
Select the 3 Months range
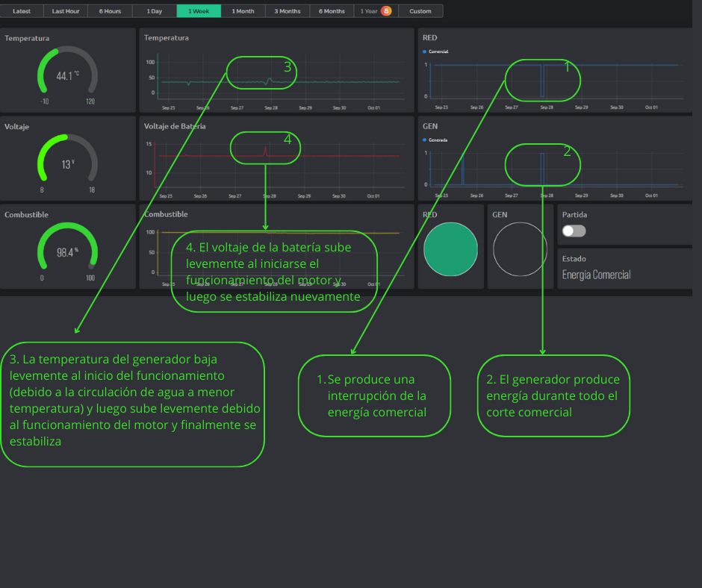(x=288, y=11)
